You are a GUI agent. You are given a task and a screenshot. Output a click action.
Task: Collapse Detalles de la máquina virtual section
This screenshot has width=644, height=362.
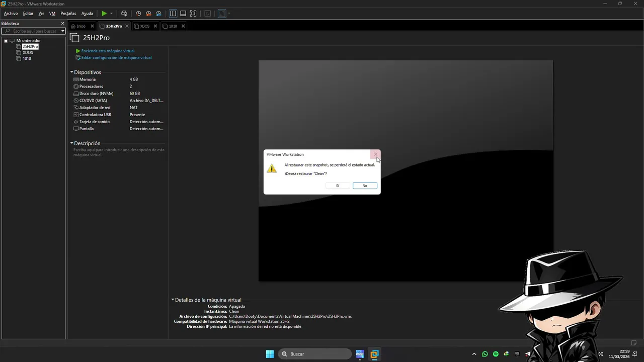[x=173, y=300]
